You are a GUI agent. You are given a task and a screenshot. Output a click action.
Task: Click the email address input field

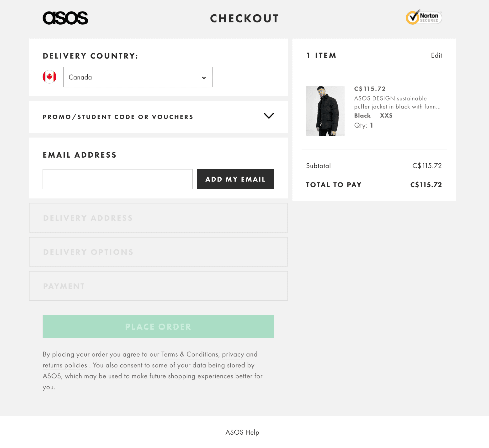(117, 179)
